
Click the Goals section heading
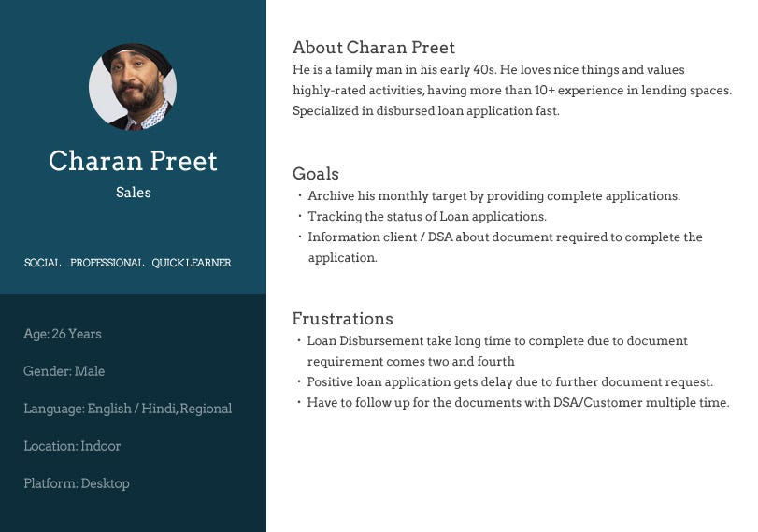tap(316, 174)
